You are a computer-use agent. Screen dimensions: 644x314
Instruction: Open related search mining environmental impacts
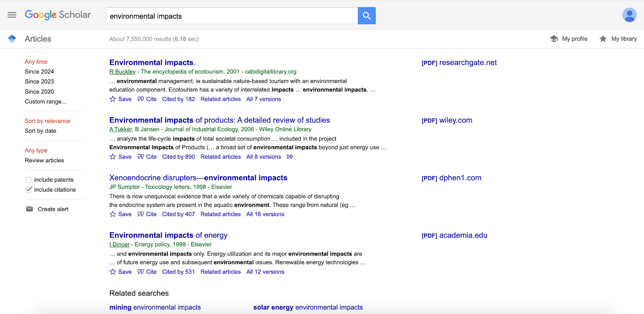[155, 307]
